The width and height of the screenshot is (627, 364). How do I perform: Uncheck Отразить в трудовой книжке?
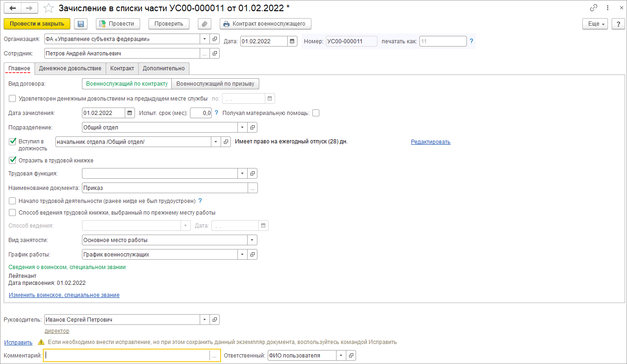[13, 160]
